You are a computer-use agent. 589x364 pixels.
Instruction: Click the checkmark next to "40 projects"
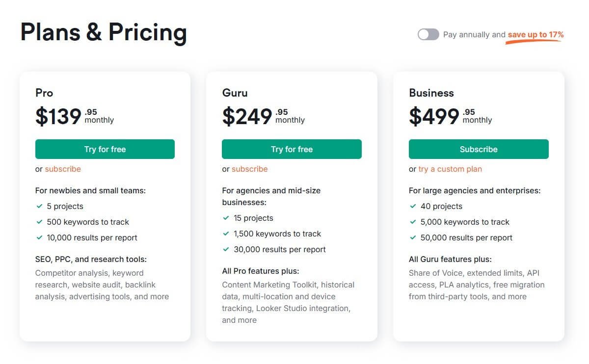(x=413, y=206)
